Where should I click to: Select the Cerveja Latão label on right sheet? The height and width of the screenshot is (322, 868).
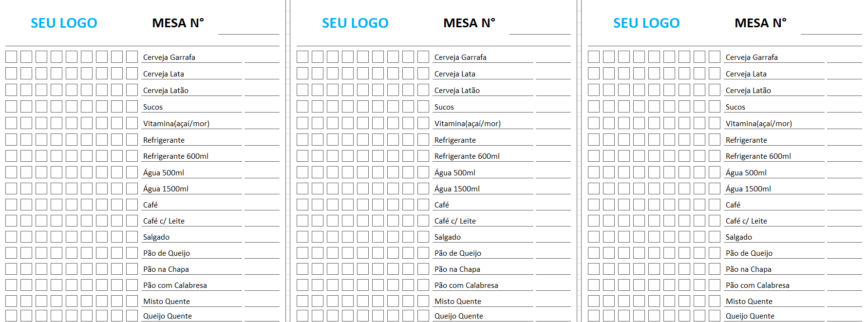click(748, 91)
